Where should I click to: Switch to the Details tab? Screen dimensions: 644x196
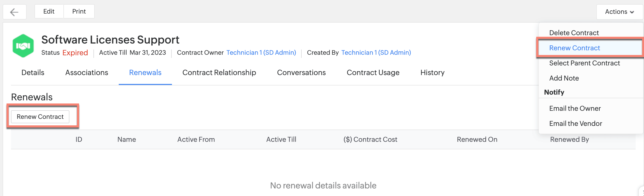[33, 72]
